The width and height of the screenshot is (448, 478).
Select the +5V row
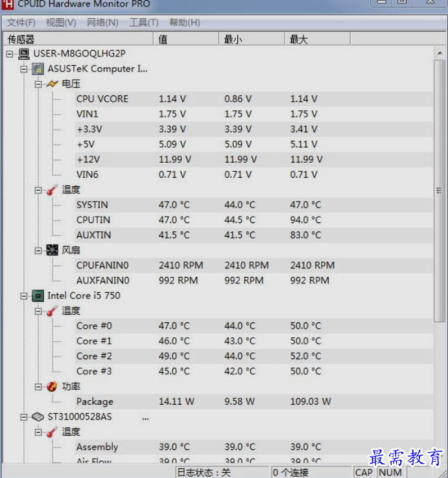(x=254, y=144)
